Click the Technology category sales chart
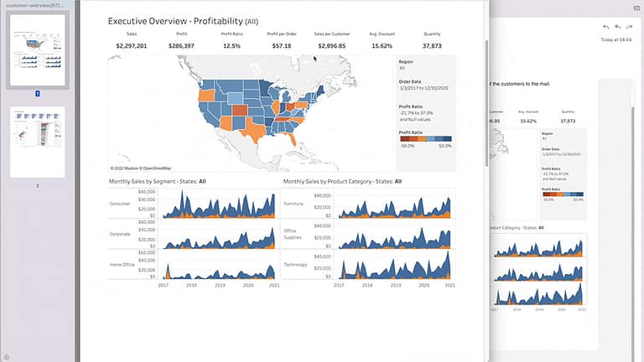644x362 pixels. (x=391, y=265)
